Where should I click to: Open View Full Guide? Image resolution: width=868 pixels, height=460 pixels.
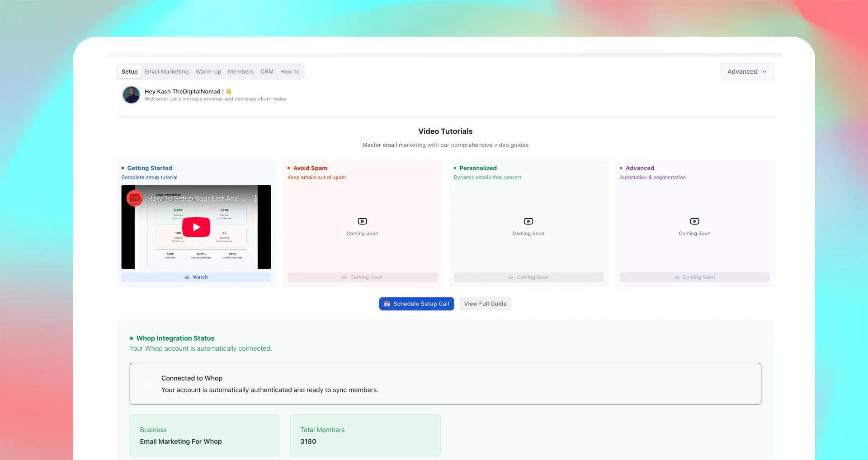tap(485, 304)
